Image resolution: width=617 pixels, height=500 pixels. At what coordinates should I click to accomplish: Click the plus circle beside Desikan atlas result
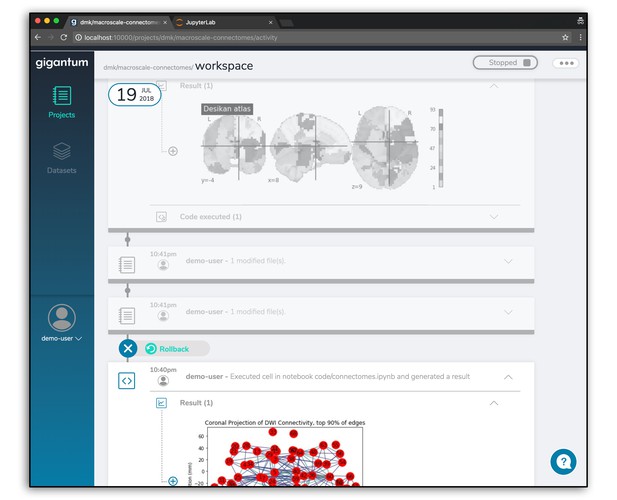coord(173,151)
